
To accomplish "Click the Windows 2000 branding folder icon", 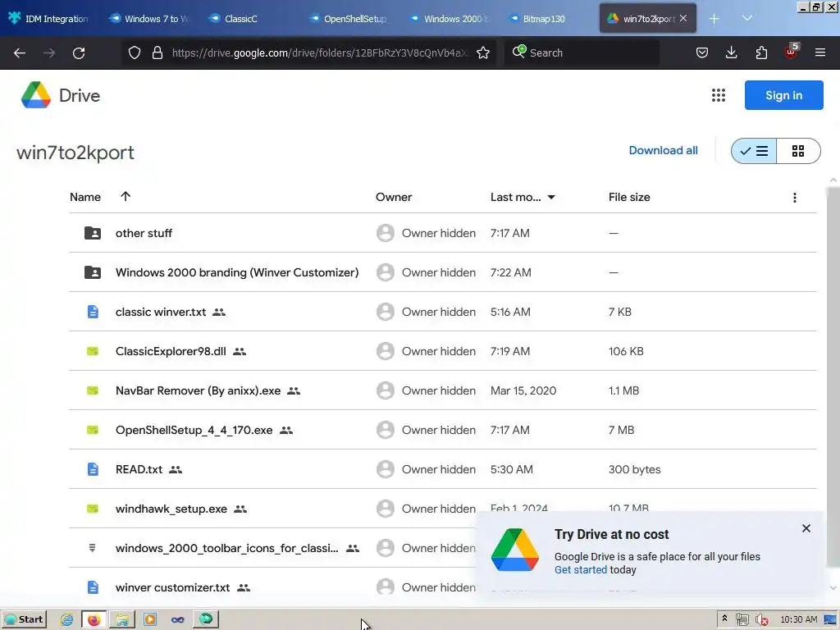I will [x=93, y=272].
